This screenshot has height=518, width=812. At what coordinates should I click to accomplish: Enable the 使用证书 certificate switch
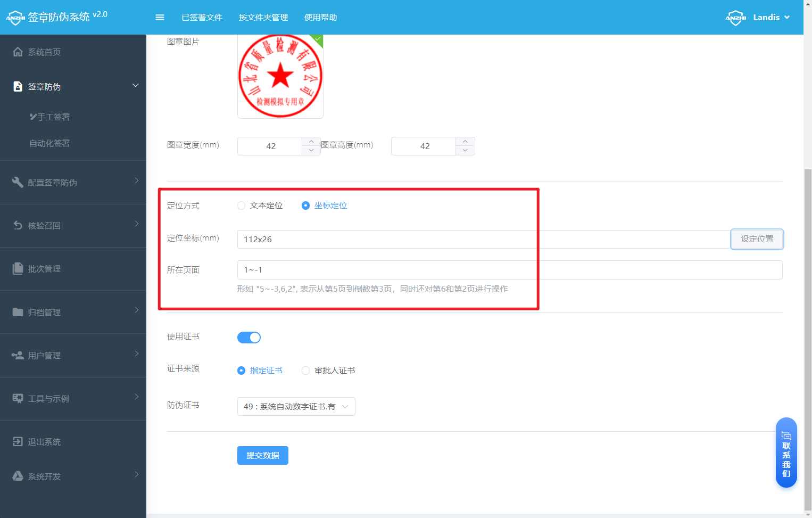click(x=248, y=337)
